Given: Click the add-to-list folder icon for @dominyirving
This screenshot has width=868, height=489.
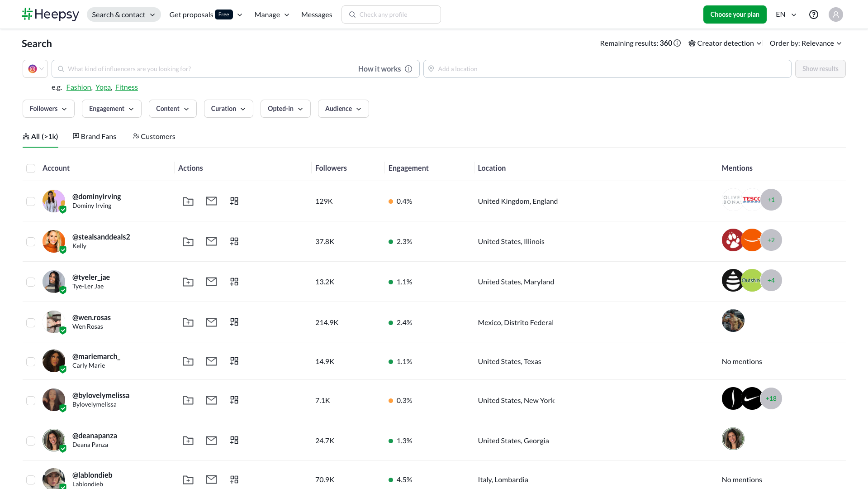Looking at the screenshot, I should (188, 201).
